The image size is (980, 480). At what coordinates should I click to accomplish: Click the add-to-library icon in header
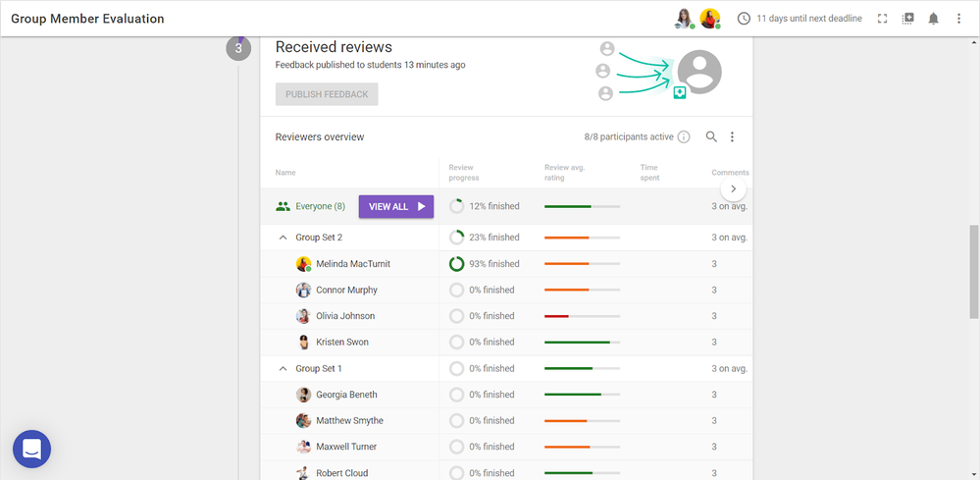tap(907, 19)
